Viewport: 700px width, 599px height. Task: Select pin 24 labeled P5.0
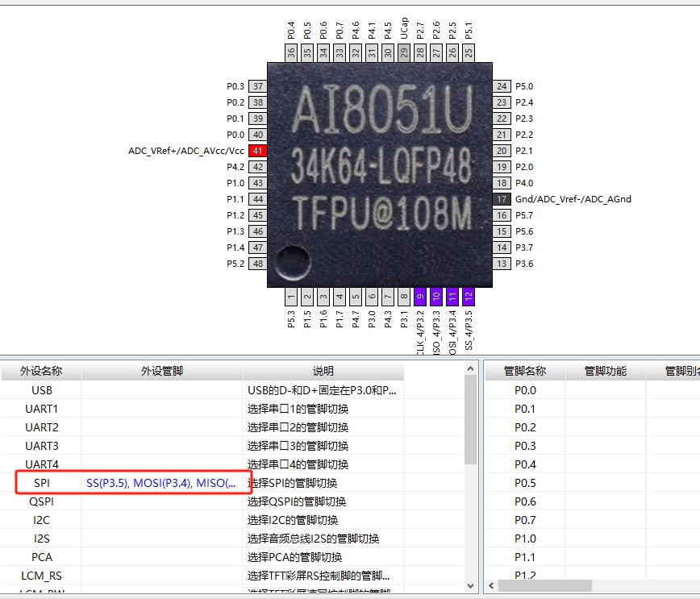502,86
